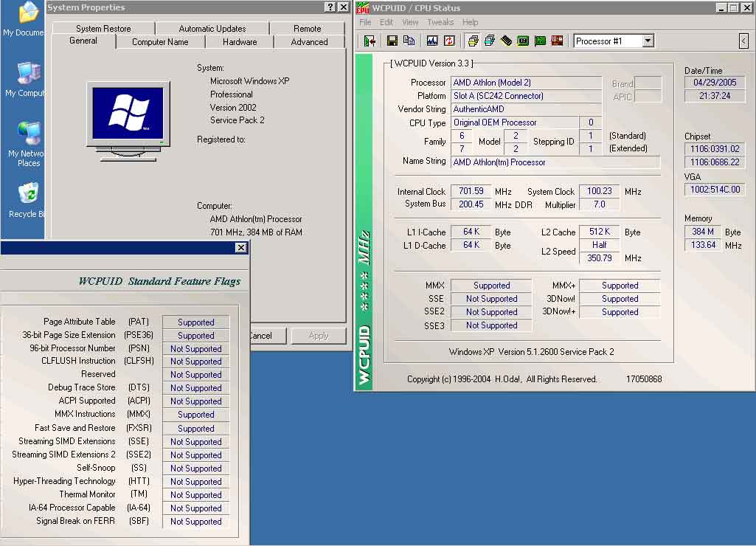Select the General tab in System Properties
Image resolution: width=756 pixels, height=546 pixels.
(83, 41)
